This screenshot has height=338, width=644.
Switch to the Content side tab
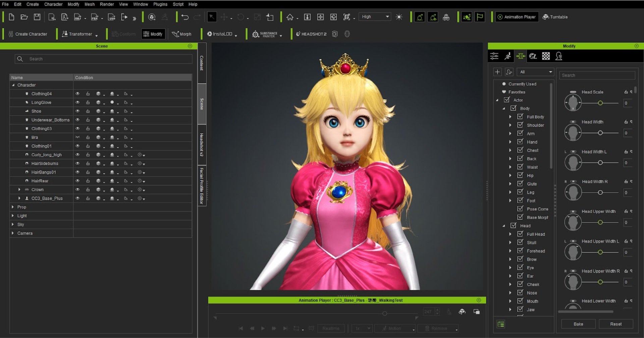point(202,63)
